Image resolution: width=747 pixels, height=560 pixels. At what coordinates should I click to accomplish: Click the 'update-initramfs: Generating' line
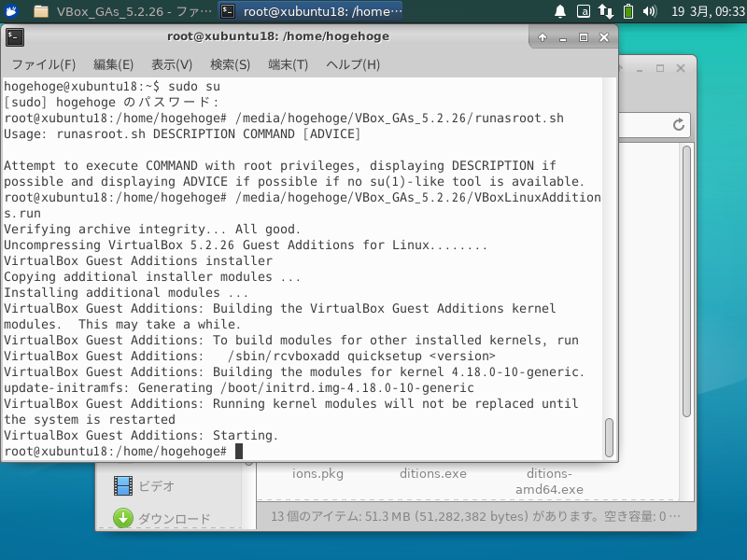tap(239, 387)
